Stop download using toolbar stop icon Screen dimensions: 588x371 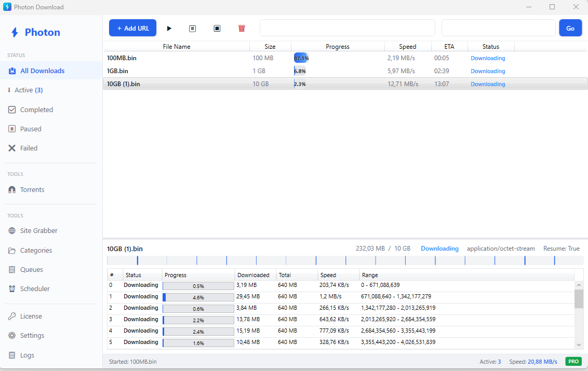[x=217, y=29]
